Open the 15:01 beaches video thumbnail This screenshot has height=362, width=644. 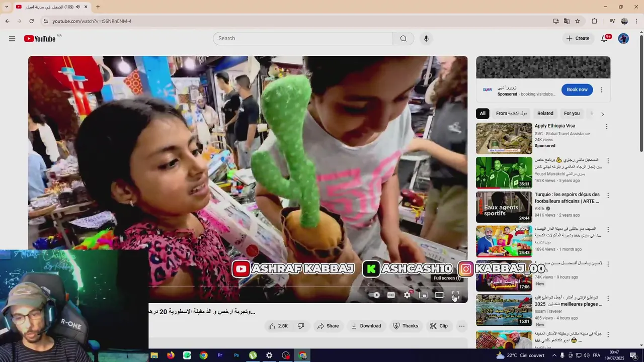tap(504, 310)
